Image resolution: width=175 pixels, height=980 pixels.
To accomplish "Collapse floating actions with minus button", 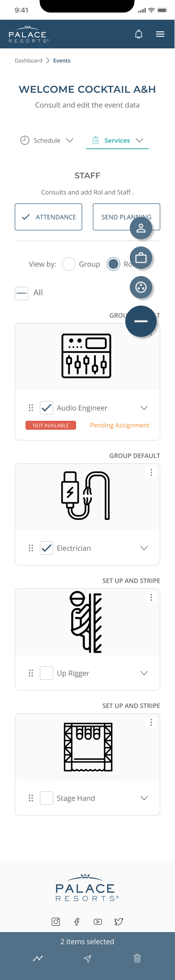I will tap(141, 321).
